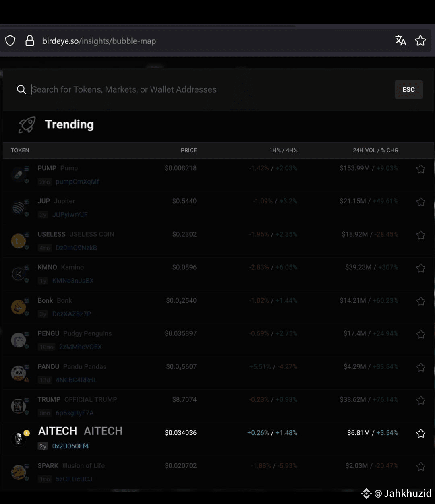
Task: Favorite AITECH with its star
Action: tap(421, 433)
